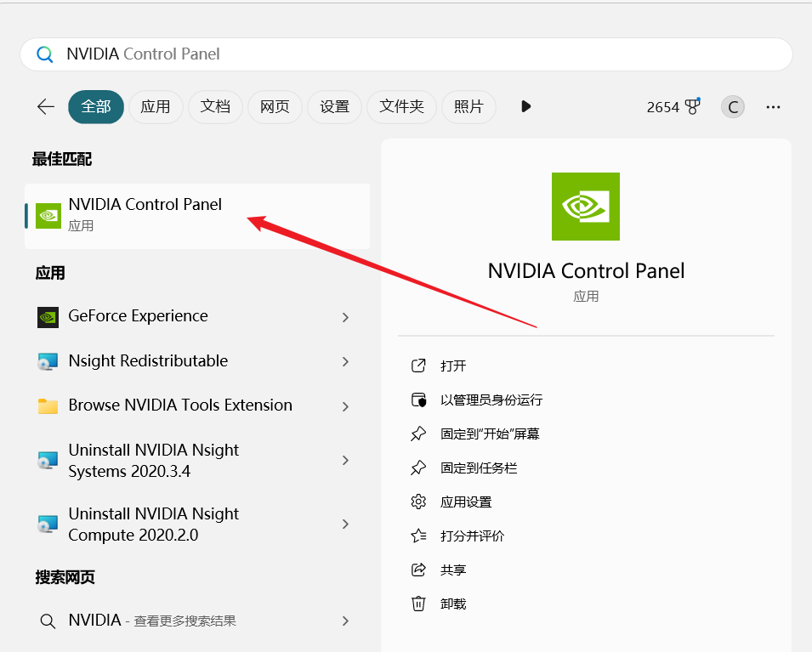Choose 以管理员身份运行
812x652 pixels.
pos(491,400)
